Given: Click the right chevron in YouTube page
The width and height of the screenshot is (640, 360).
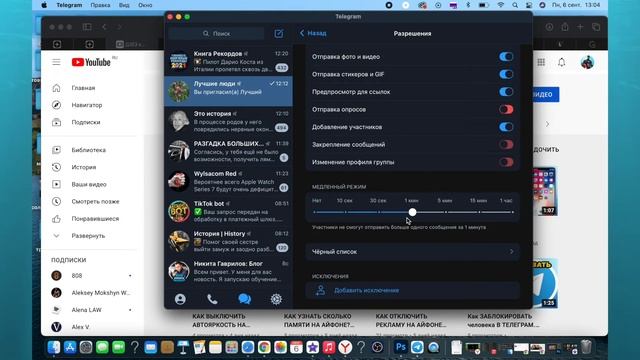Looking at the screenshot, I should [547, 124].
